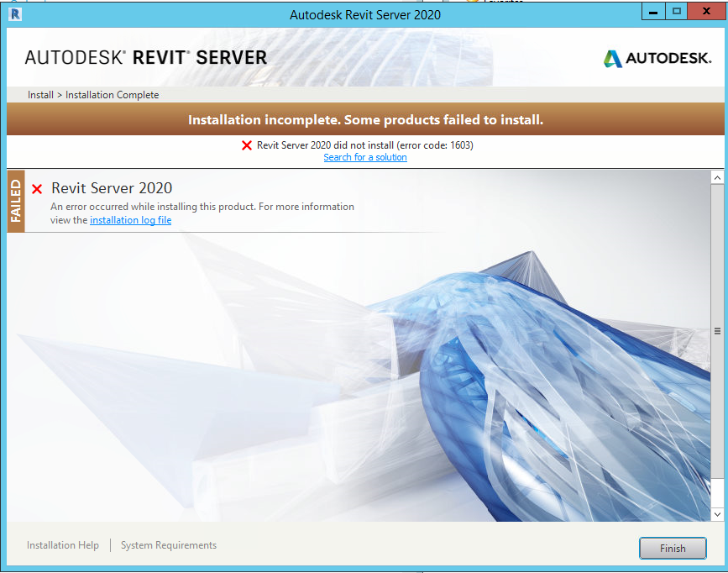Click the scrollbar up arrow
The image size is (728, 573).
(717, 176)
